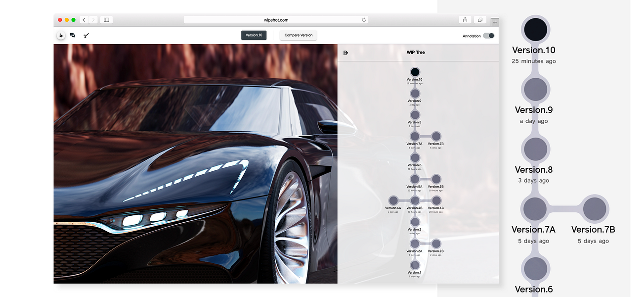Click the enlarged Version.9 circle at right
The width and height of the screenshot is (644, 297).
pyautogui.click(x=535, y=90)
